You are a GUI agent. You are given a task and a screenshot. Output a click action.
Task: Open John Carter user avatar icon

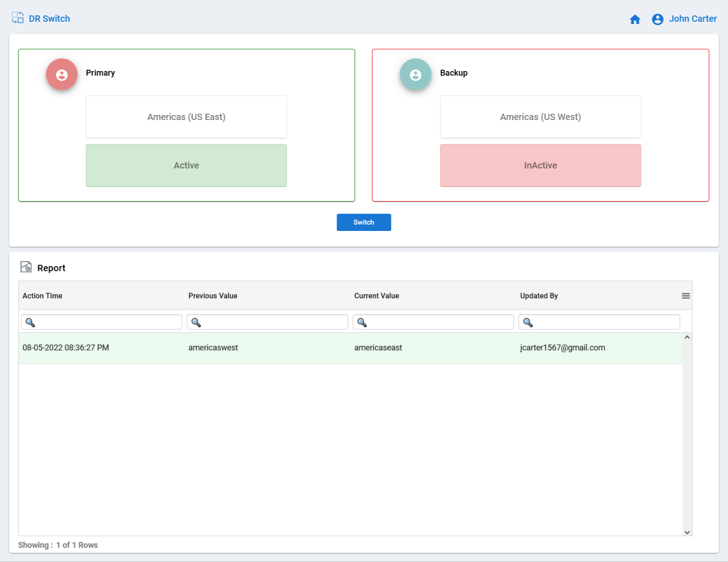(658, 19)
